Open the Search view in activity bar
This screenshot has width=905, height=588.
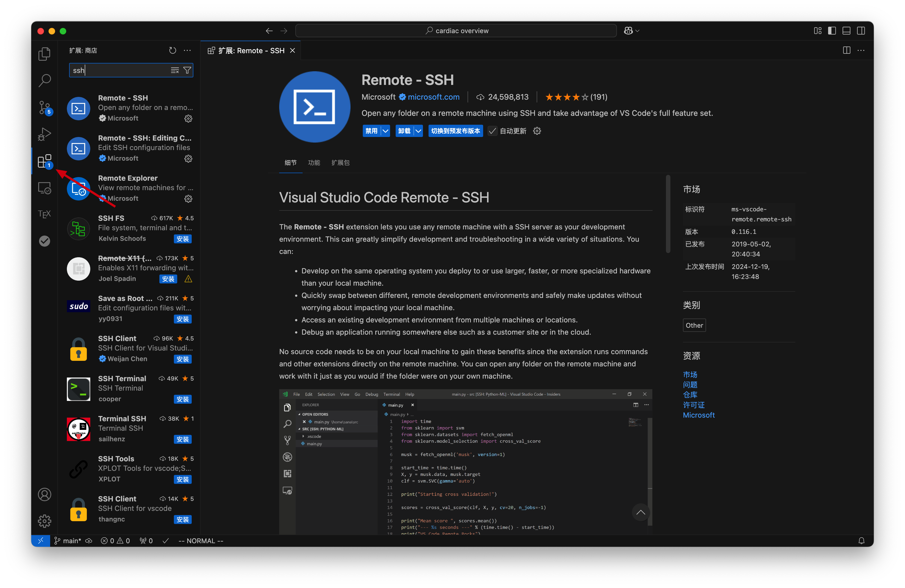coord(45,80)
